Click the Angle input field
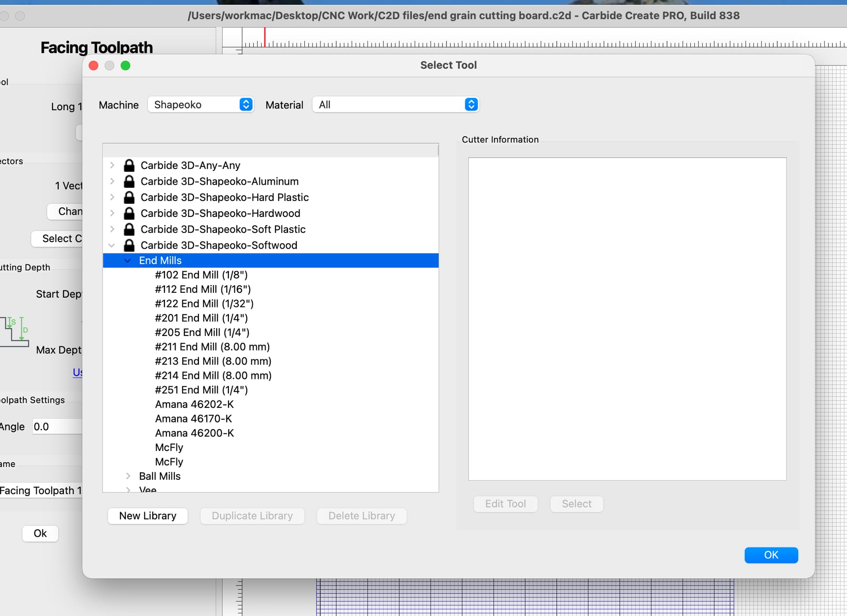Screen dimensions: 847x616 pos(57,427)
